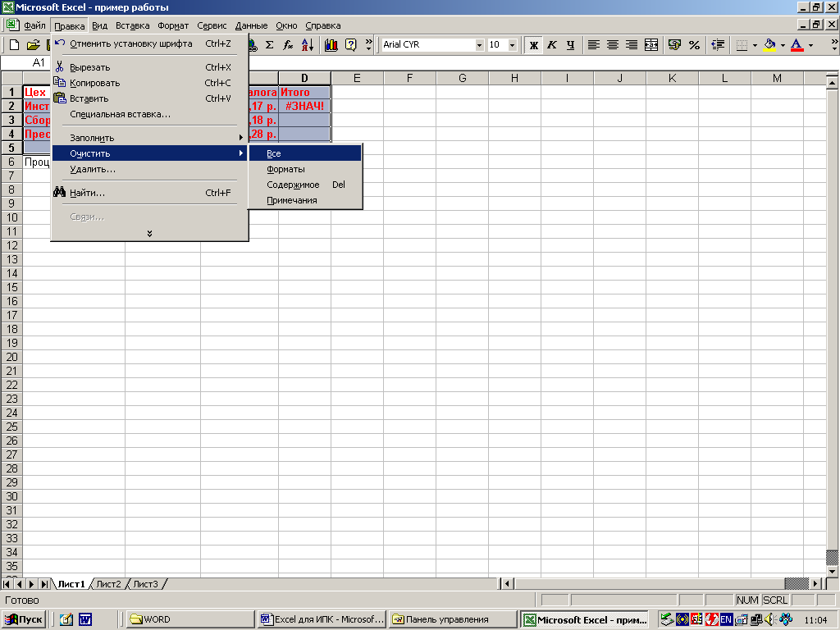
Task: Open the Формат menu
Action: click(173, 25)
